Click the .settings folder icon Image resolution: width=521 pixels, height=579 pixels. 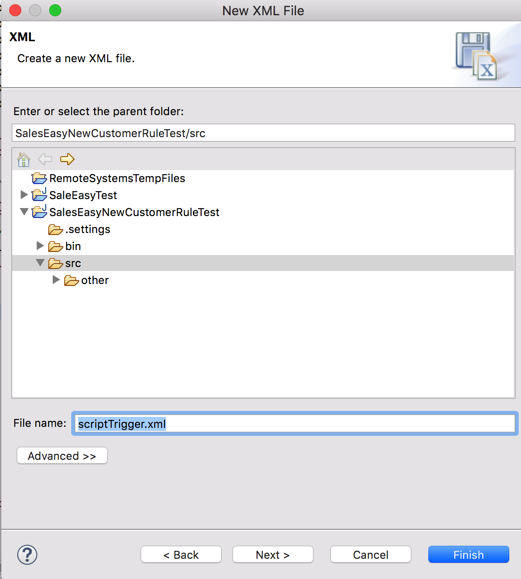(55, 229)
